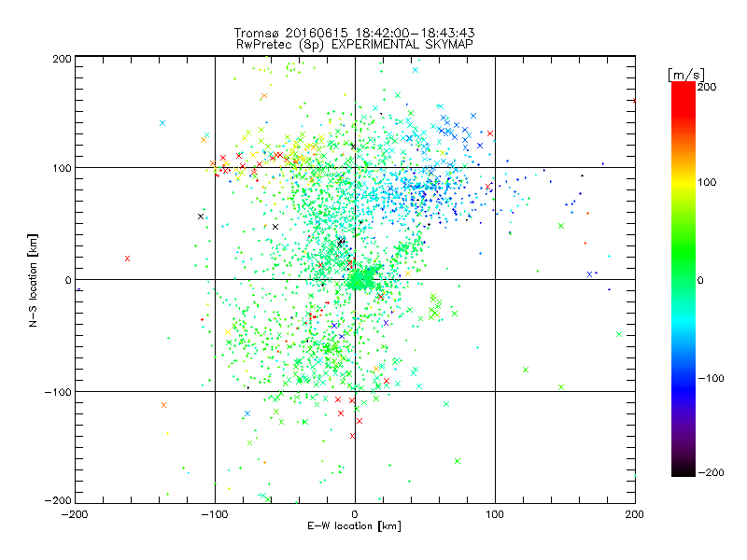
Task: Click the colorbar '-200' bottom label
Action: [711, 472]
